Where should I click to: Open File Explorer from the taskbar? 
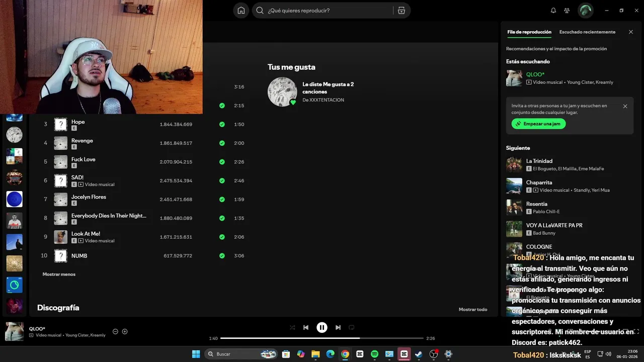point(315,354)
